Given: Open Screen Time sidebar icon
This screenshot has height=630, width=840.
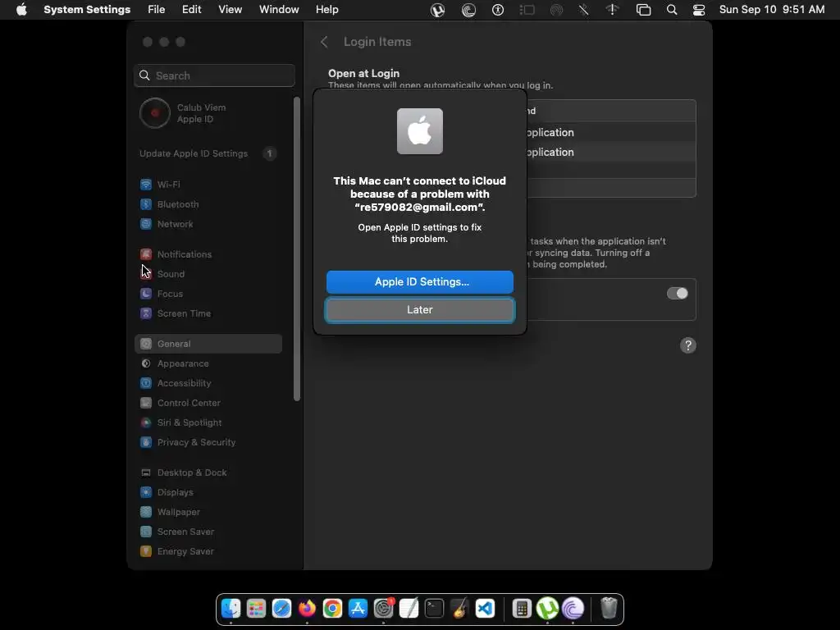Looking at the screenshot, I should pyautogui.click(x=146, y=313).
